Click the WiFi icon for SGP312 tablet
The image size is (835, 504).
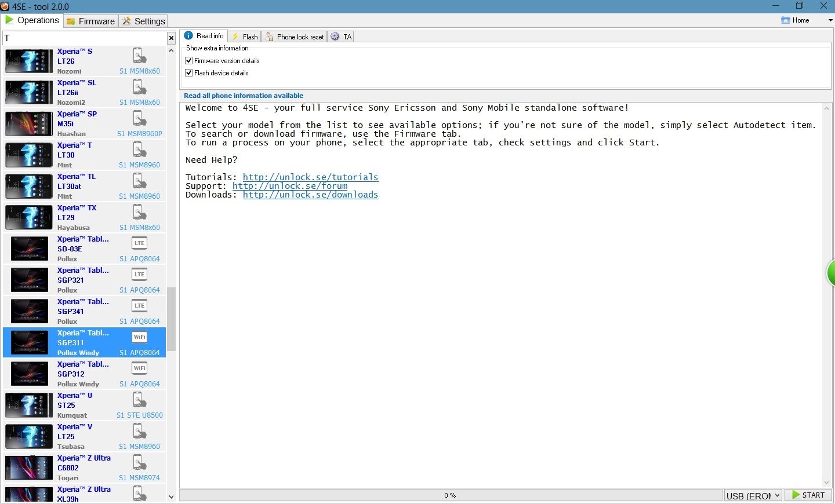pyautogui.click(x=139, y=368)
